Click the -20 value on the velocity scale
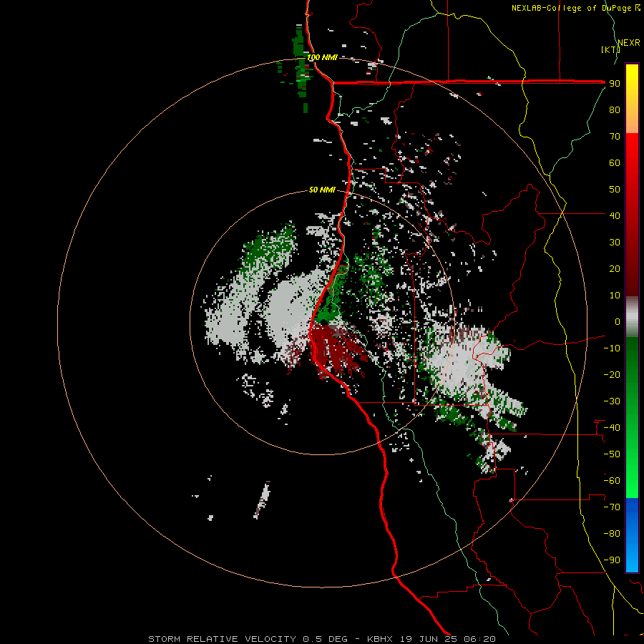 pyautogui.click(x=612, y=374)
